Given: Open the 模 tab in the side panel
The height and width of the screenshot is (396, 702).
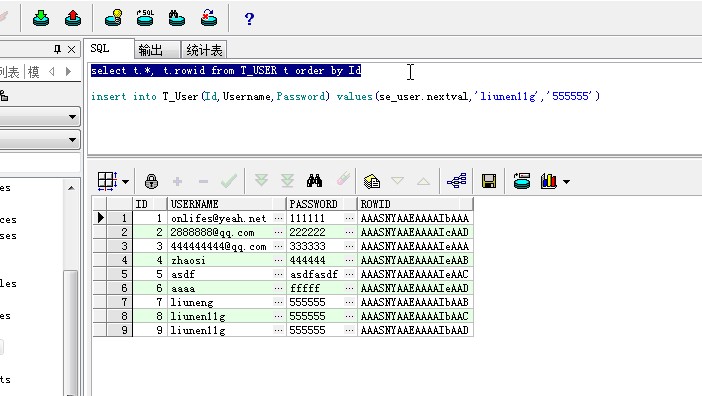Looking at the screenshot, I should [x=34, y=72].
